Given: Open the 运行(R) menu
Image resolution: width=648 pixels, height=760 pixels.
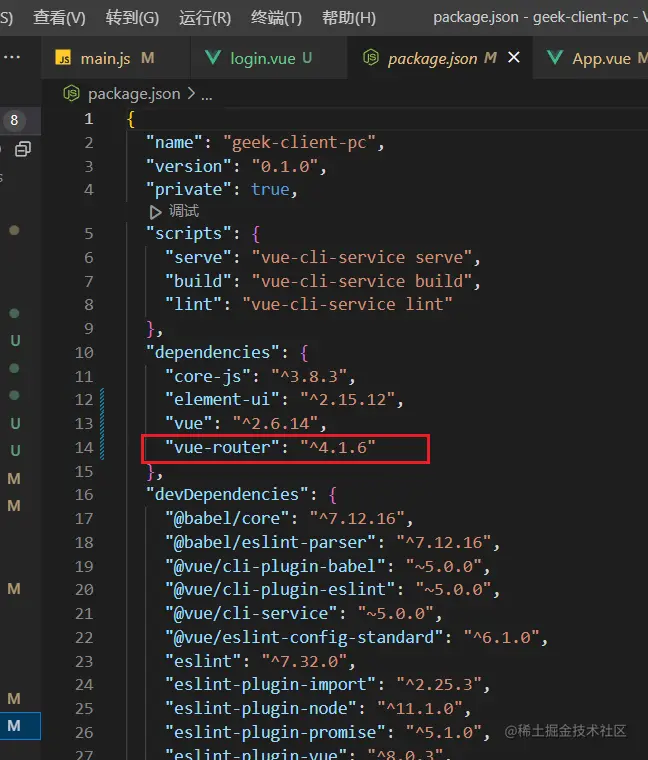Looking at the screenshot, I should tap(205, 18).
